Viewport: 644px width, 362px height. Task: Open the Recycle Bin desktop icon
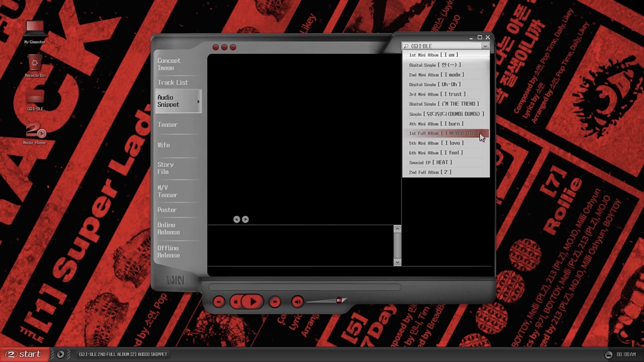click(35, 66)
